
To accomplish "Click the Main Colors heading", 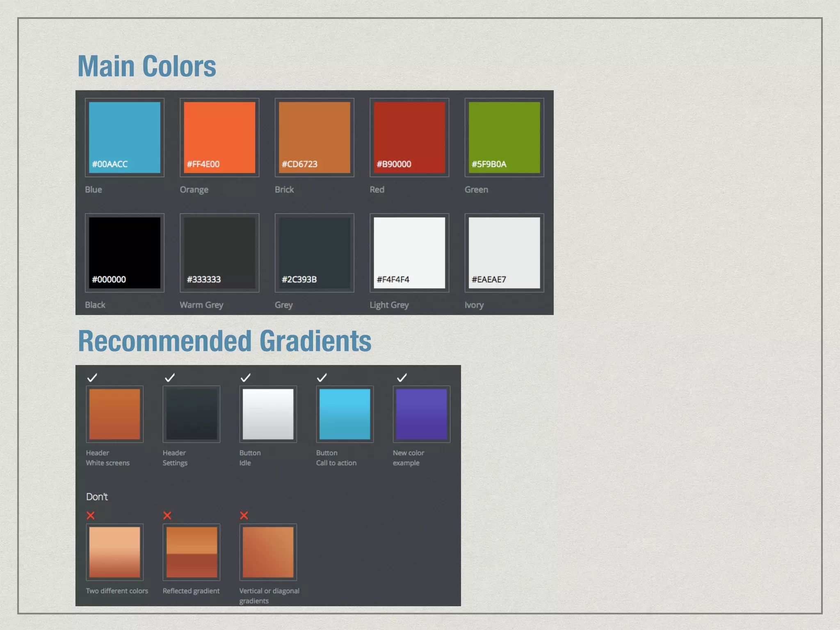I will pos(147,66).
